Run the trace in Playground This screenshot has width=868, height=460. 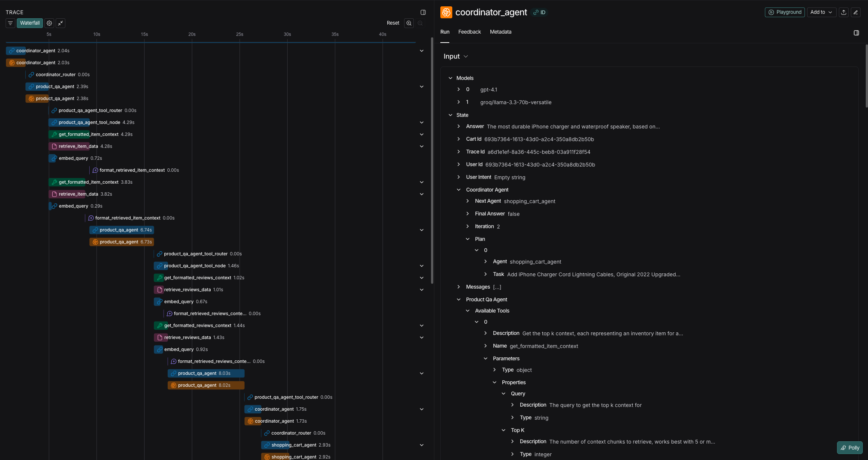click(x=784, y=12)
